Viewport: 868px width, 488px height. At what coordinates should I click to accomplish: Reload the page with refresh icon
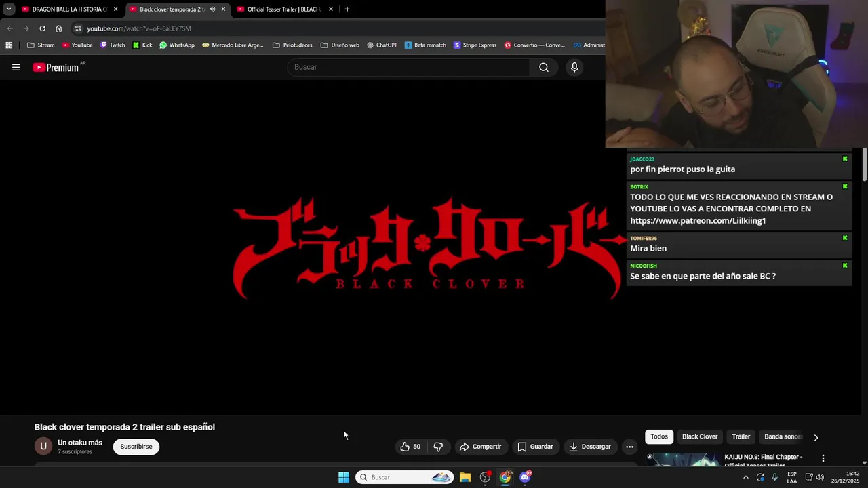point(42,28)
